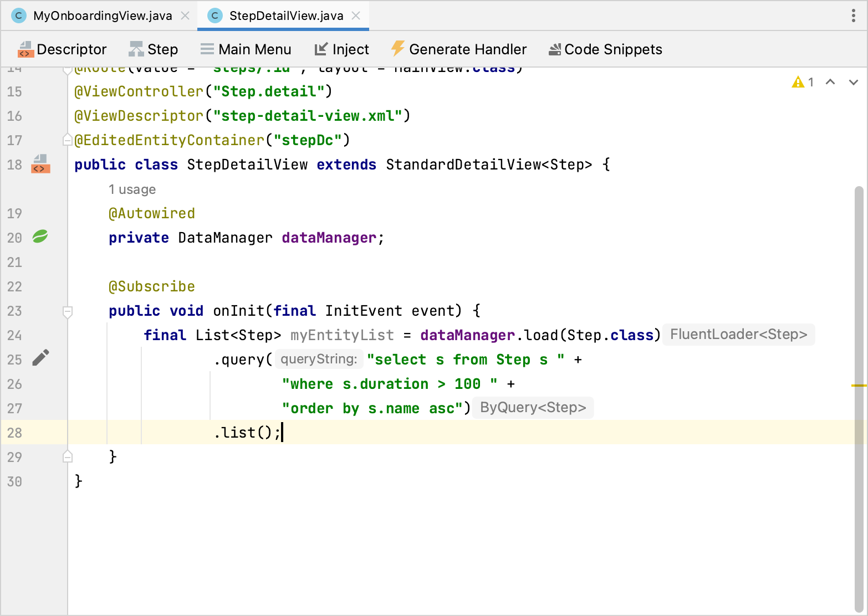868x616 pixels.
Task: Click Generate Handler in toolbar
Action: (x=458, y=49)
